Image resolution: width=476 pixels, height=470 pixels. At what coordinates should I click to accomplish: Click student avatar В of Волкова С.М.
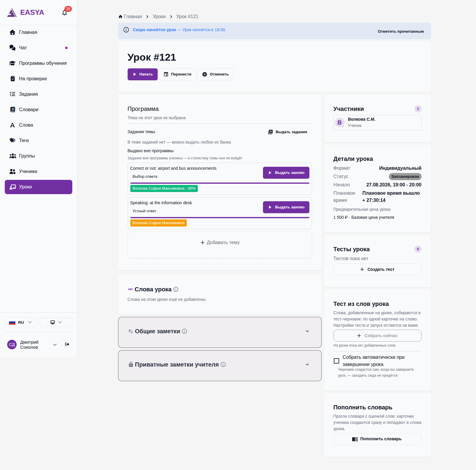(x=339, y=122)
